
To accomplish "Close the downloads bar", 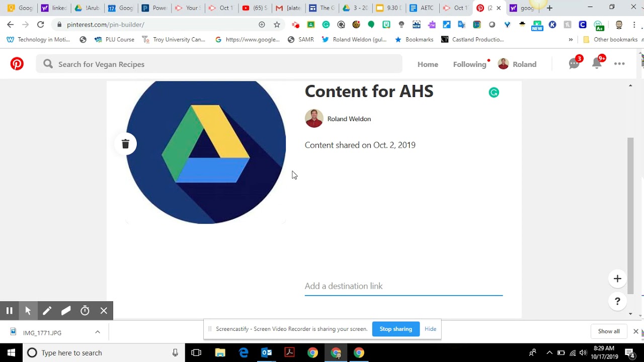I will click(635, 331).
